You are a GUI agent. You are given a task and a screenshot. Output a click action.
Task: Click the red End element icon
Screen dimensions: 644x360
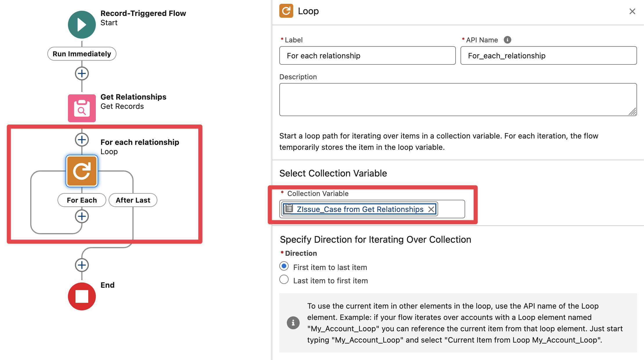pos(82,296)
